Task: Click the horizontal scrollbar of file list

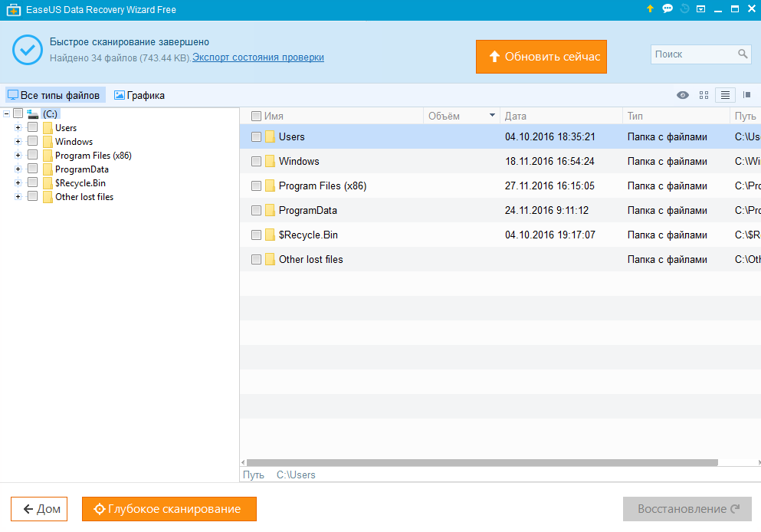Action: coord(482,462)
